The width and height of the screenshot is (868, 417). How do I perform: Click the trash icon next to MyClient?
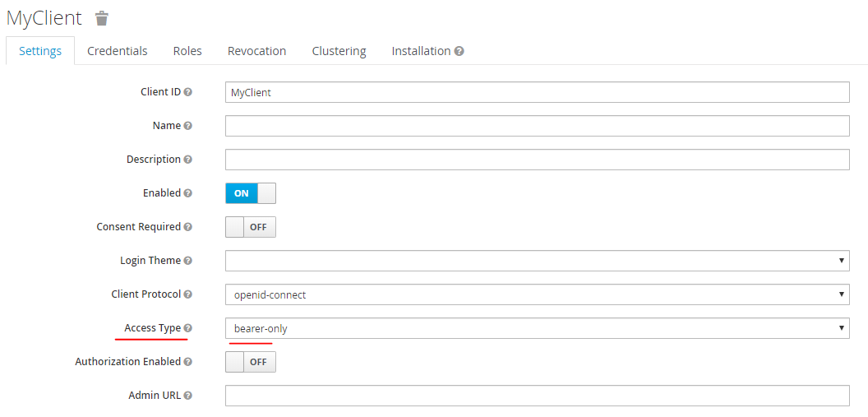click(x=101, y=18)
